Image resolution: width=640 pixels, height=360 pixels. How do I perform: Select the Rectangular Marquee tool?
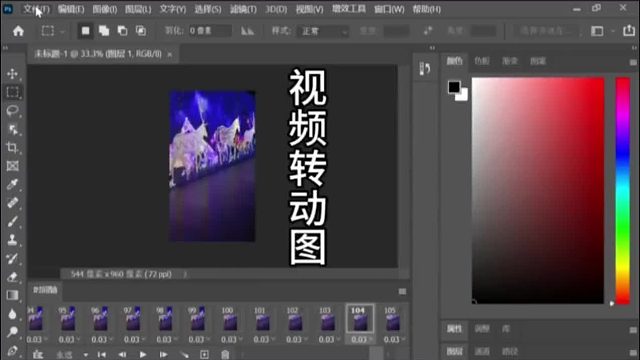(x=12, y=92)
